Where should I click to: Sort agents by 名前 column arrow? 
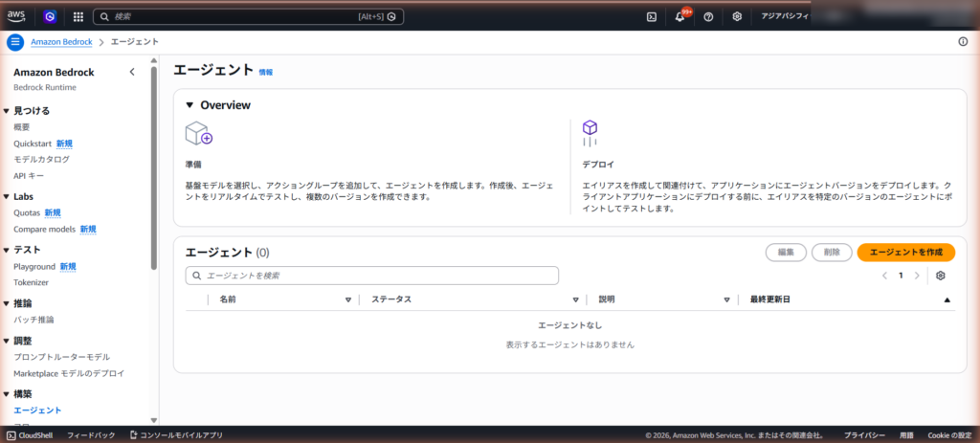pos(348,299)
